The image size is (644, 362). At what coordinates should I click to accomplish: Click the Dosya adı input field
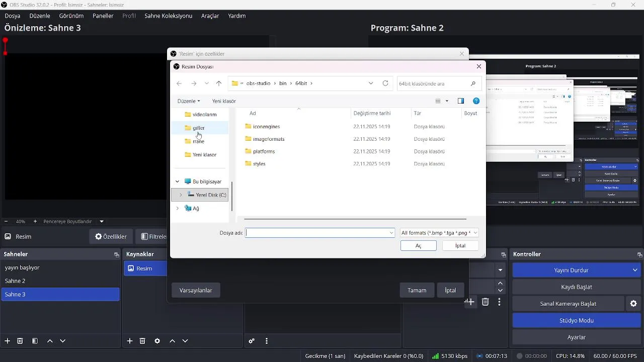pyautogui.click(x=320, y=233)
